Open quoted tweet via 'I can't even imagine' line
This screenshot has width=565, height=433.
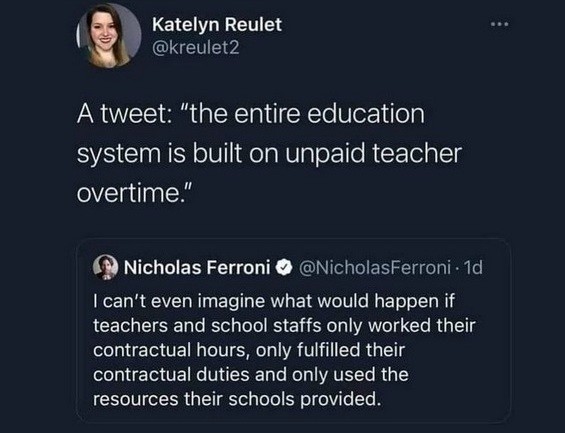[x=274, y=301]
